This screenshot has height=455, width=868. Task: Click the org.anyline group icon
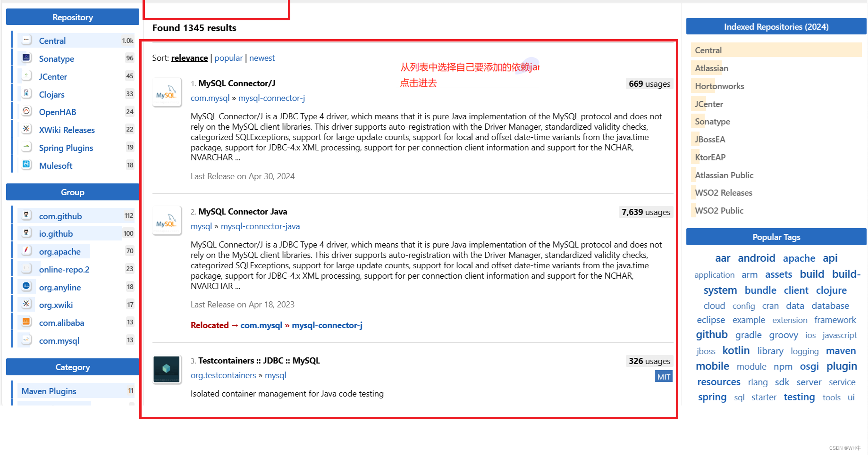click(x=26, y=287)
